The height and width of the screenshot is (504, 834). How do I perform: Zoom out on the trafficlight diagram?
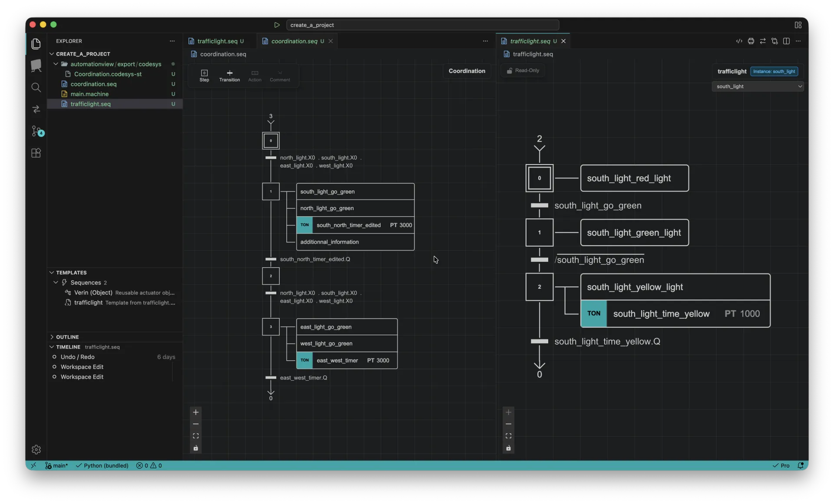[508, 424]
